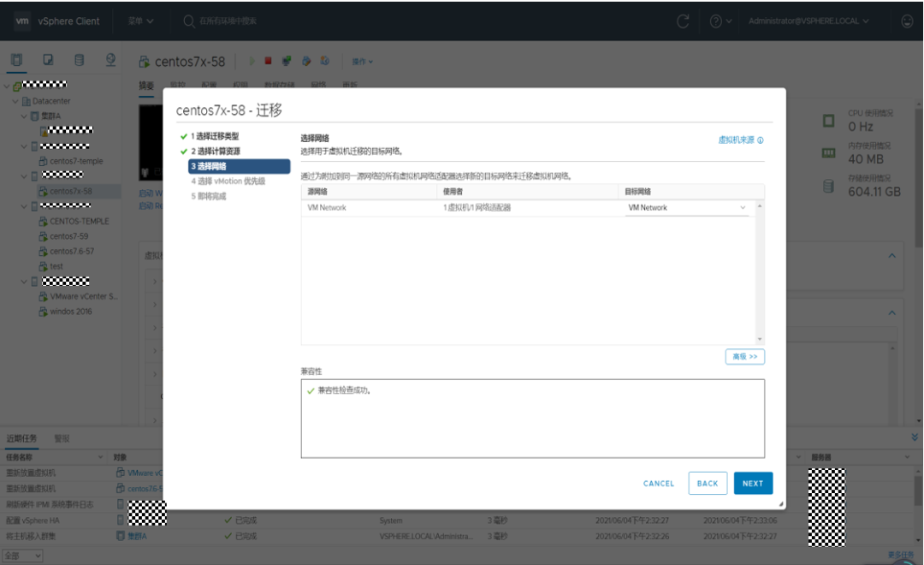
Task: Select centos7-temple in tree
Action: point(76,161)
